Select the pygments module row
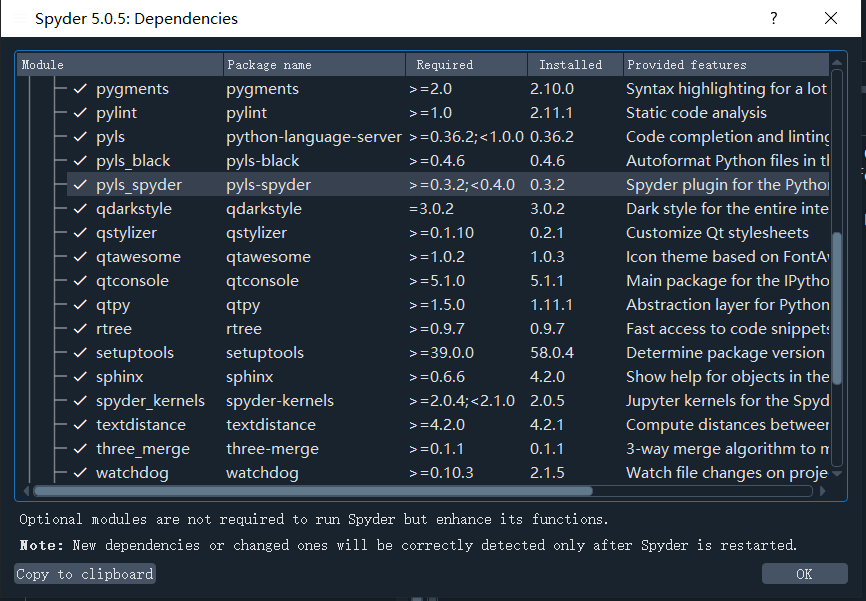This screenshot has width=866, height=601. pos(448,88)
